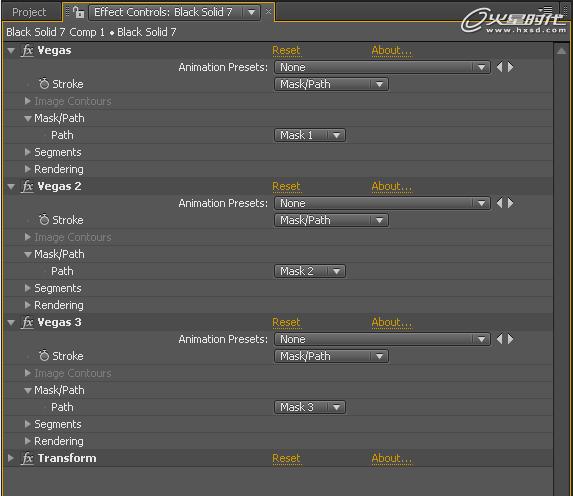This screenshot has width=573, height=496.
Task: Open Stroke Mask/Path dropdown in Vegas
Action: tap(331, 84)
